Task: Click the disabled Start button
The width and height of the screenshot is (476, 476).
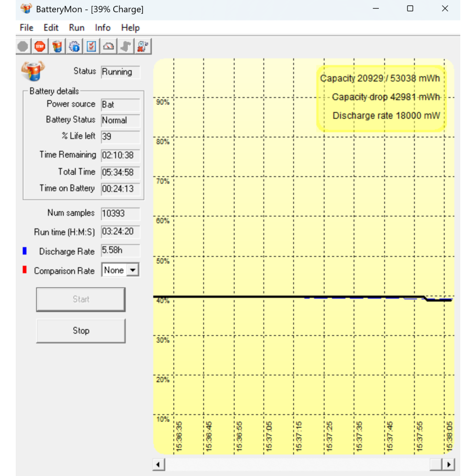Action: pos(81,299)
